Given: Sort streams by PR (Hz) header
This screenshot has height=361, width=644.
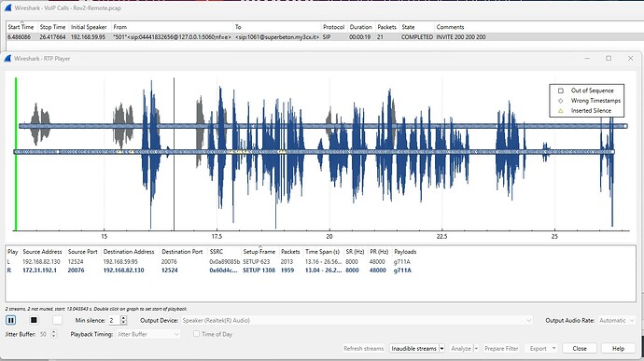Looking at the screenshot, I should pos(379,252).
